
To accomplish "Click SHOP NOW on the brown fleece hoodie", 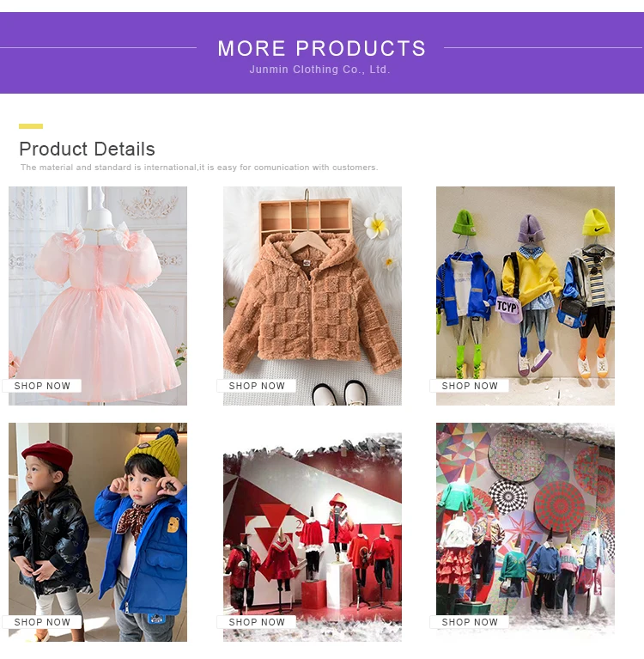I will pos(257,386).
